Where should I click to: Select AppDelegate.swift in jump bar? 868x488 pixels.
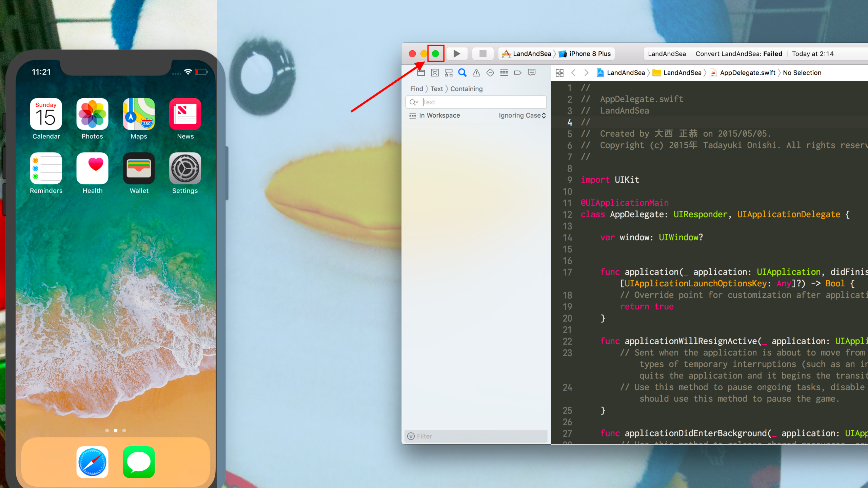click(x=743, y=73)
